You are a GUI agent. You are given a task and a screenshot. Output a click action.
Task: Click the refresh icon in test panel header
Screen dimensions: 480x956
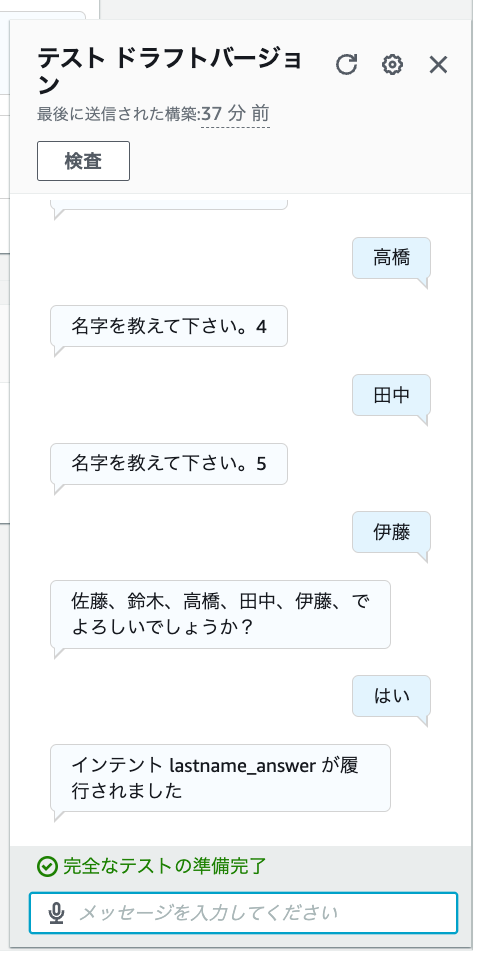point(346,64)
